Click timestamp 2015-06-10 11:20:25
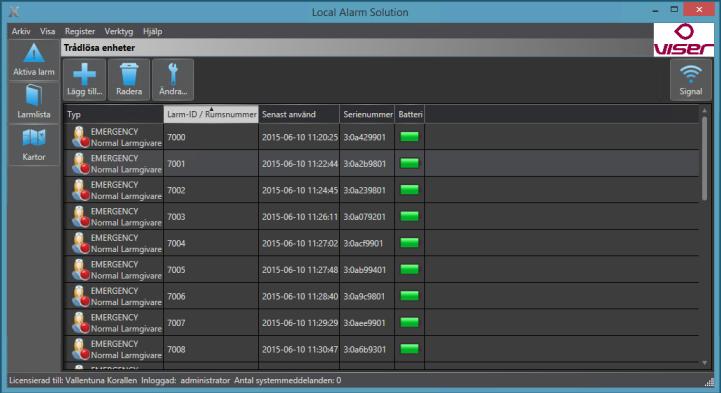 (300, 137)
